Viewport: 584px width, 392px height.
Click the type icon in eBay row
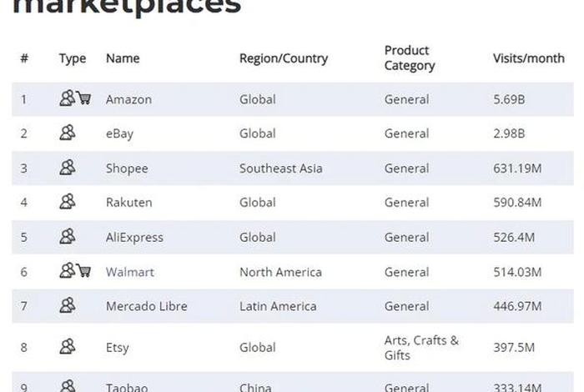coord(67,133)
